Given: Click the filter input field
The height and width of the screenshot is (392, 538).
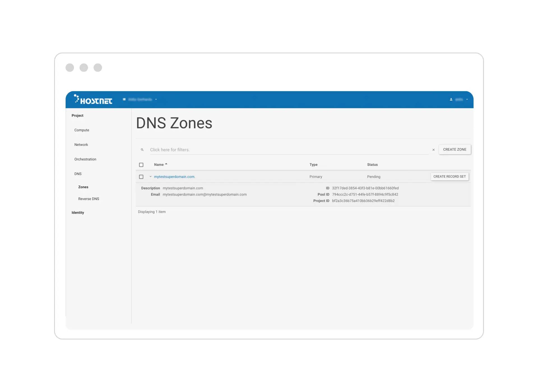Looking at the screenshot, I should coord(289,150).
